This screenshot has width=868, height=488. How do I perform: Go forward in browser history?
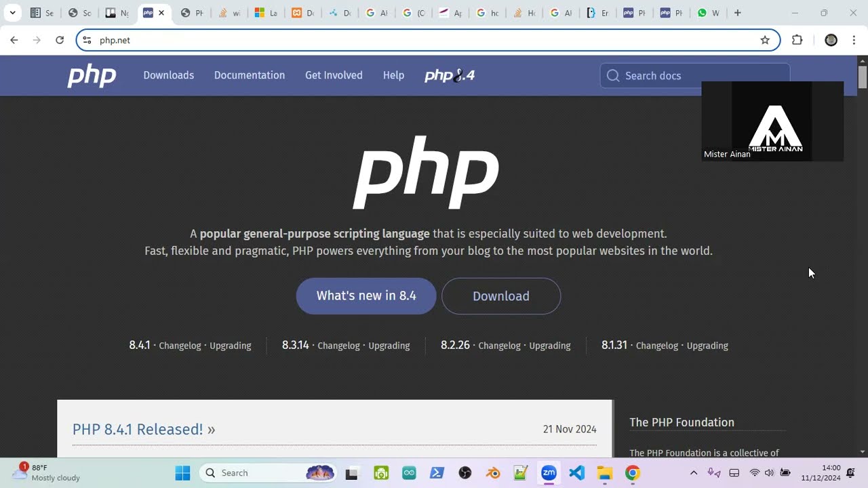coord(37,40)
